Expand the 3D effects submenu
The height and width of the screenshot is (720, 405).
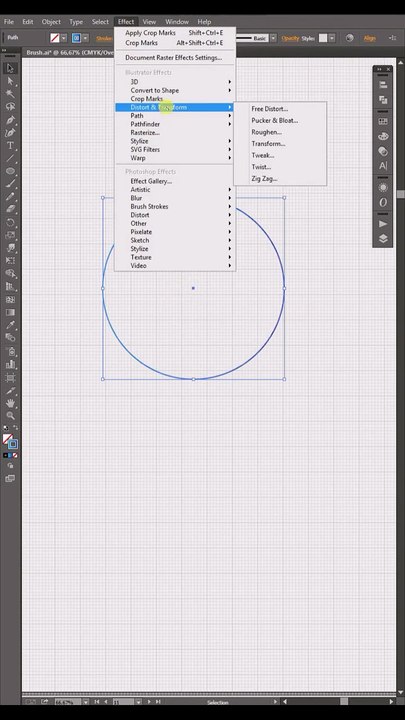[175, 82]
